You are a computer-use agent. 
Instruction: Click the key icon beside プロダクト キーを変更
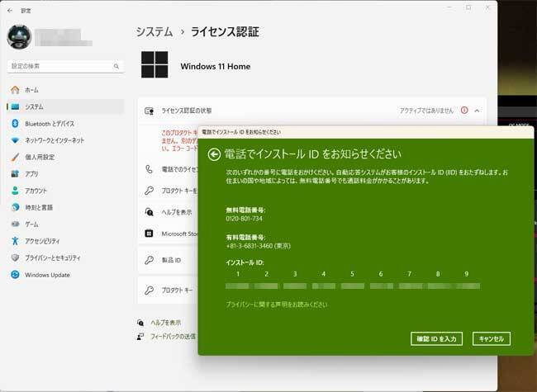click(x=149, y=191)
